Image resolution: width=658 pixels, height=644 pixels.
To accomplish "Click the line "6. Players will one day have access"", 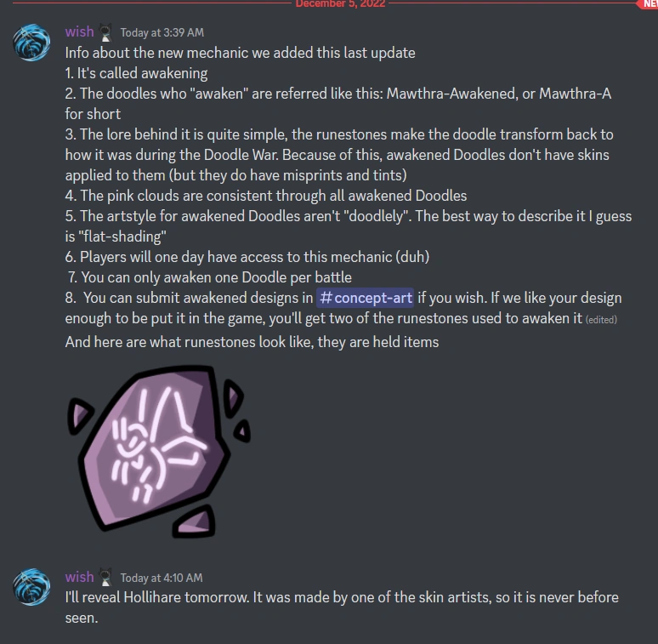I will 247,257.
